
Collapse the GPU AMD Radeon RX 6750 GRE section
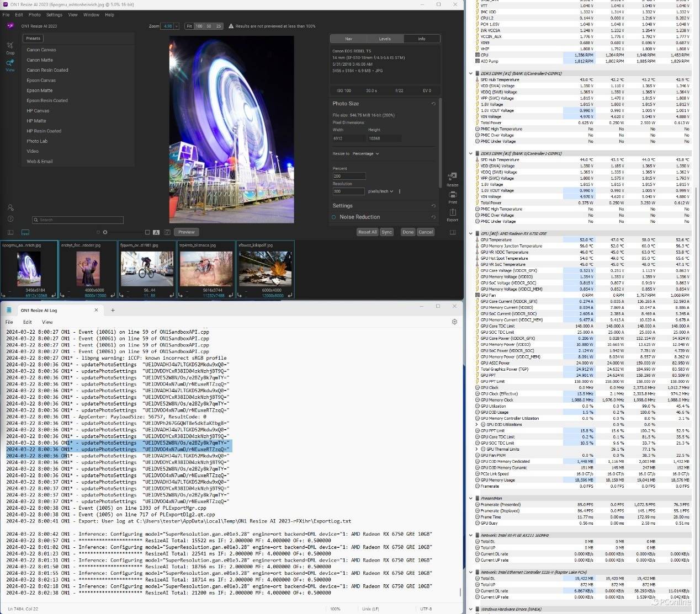(x=471, y=233)
